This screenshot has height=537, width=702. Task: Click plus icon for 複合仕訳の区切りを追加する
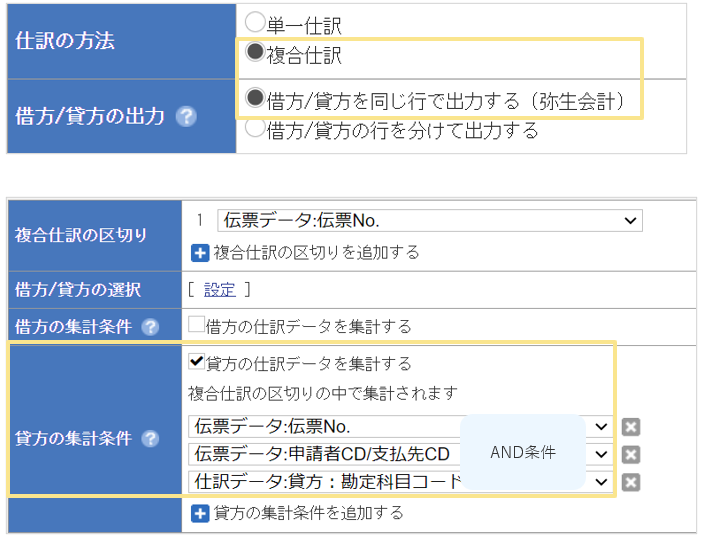click(x=199, y=253)
